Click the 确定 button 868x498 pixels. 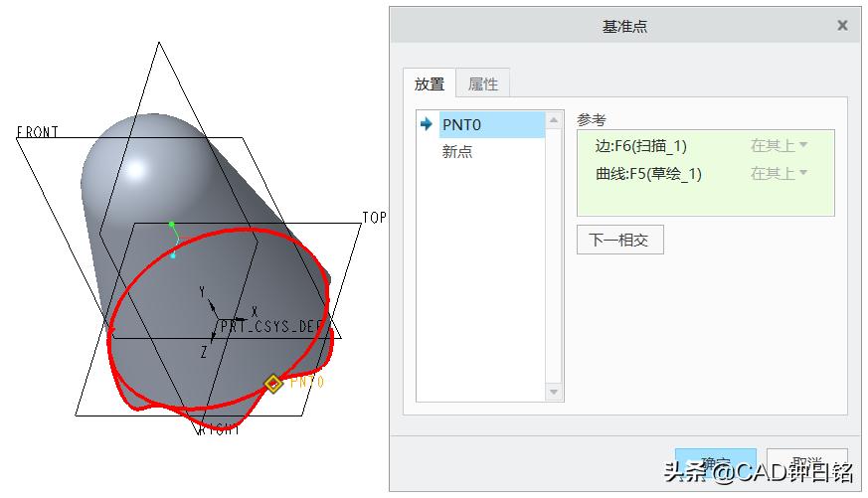coord(715,463)
